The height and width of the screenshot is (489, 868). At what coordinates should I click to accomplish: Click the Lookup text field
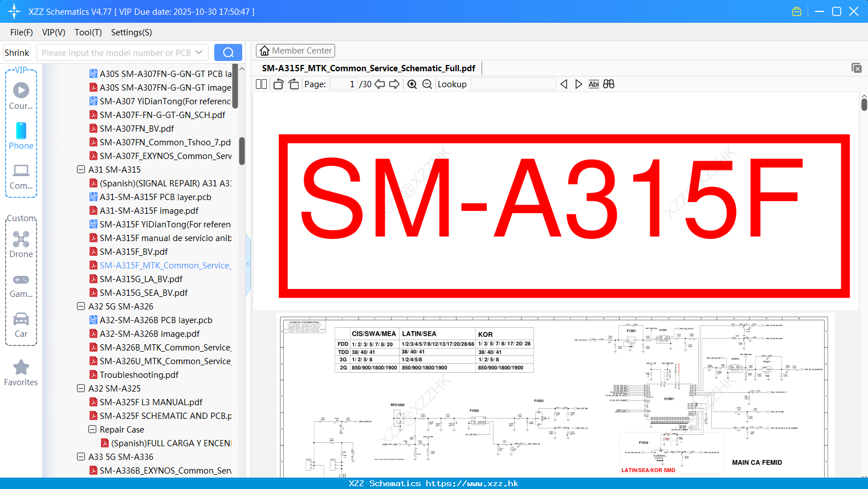[x=514, y=84]
